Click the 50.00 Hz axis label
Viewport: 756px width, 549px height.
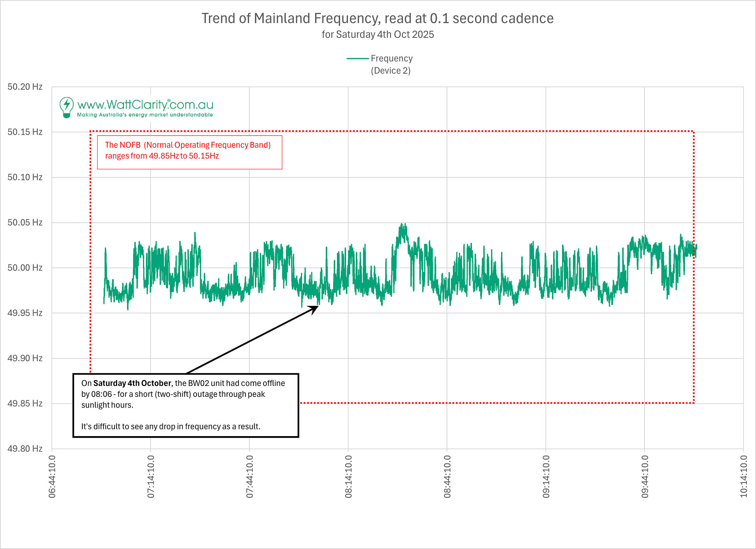(25, 267)
